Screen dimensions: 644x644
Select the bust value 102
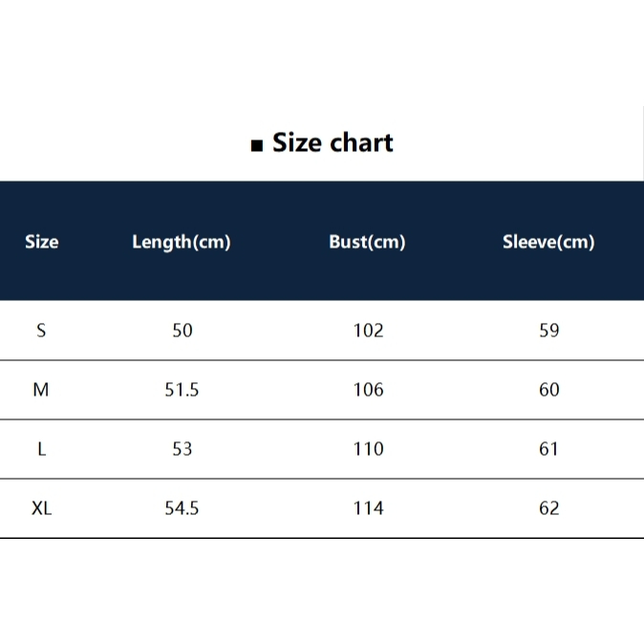[368, 331]
